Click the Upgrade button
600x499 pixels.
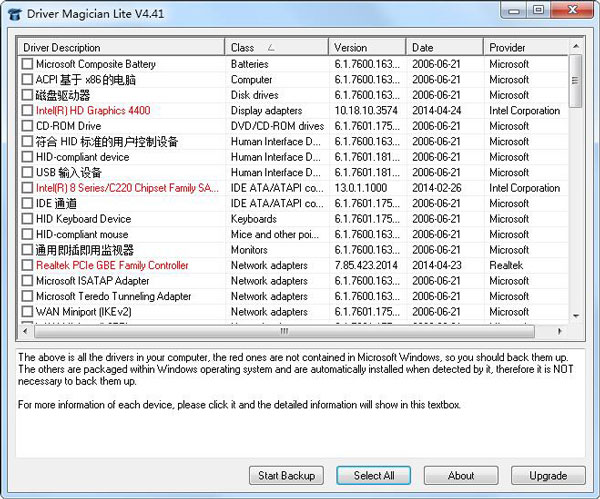(548, 475)
